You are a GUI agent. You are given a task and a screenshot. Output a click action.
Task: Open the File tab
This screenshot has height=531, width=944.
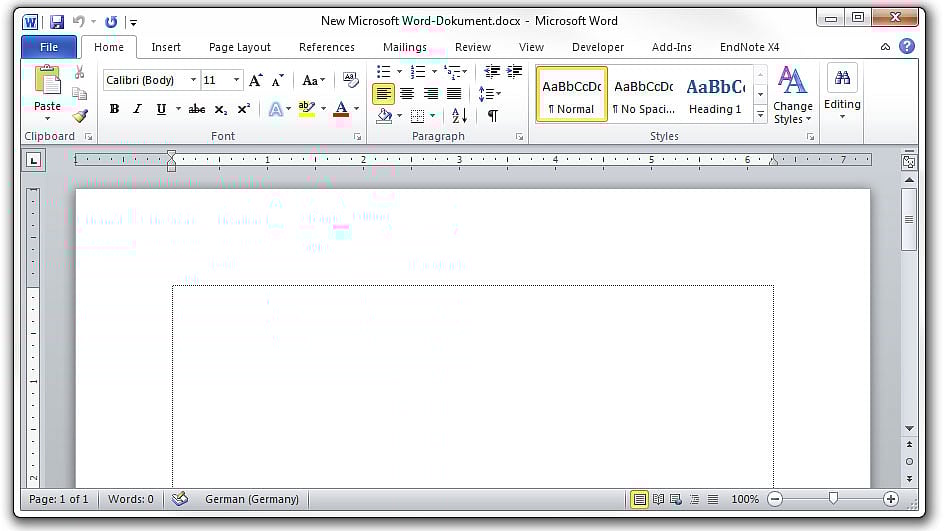[48, 47]
